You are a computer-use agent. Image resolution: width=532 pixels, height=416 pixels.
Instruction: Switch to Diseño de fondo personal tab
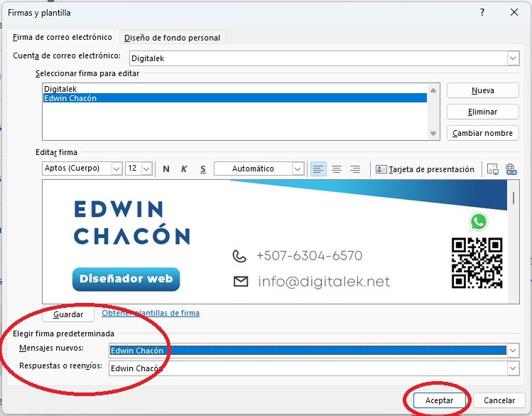coord(172,38)
